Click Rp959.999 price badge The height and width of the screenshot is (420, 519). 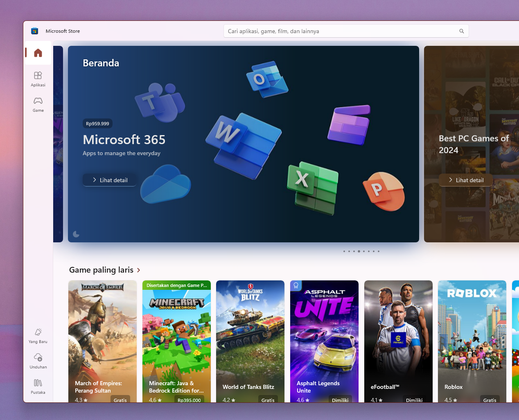pyautogui.click(x=97, y=124)
